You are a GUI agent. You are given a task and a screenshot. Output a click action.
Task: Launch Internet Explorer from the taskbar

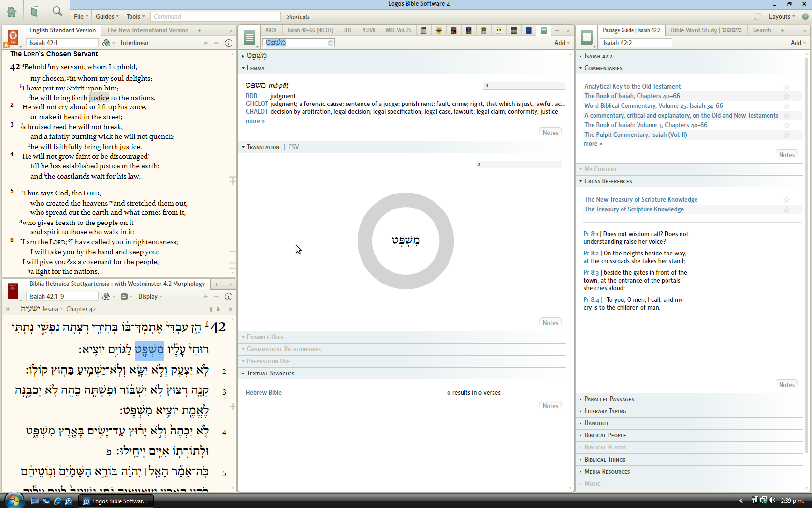(58, 501)
